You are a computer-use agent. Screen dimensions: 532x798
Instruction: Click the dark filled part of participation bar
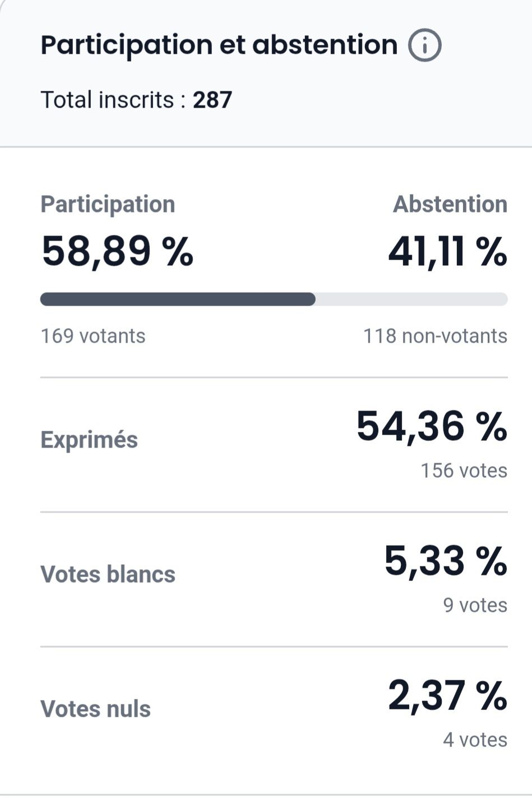coord(178,299)
